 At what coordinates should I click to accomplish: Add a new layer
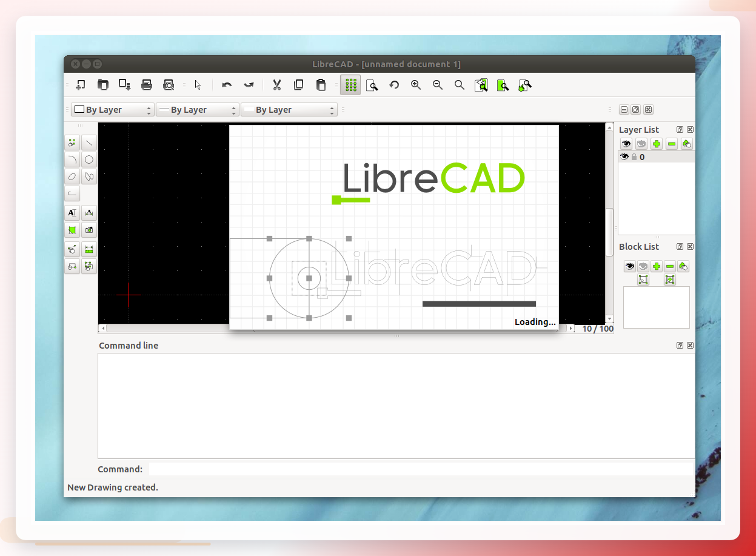coord(657,144)
